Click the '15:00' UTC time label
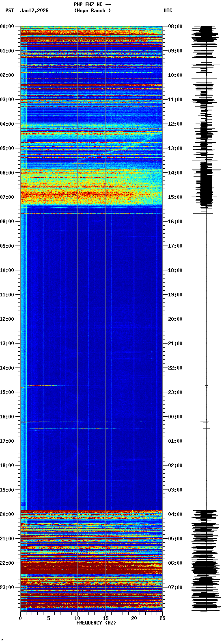Viewport: 224px width, 644px height. pos(175,197)
